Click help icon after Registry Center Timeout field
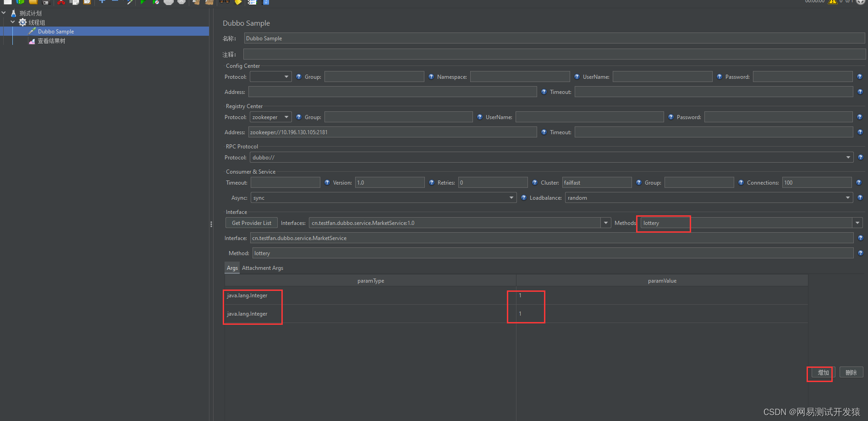This screenshot has height=421, width=868. [860, 132]
